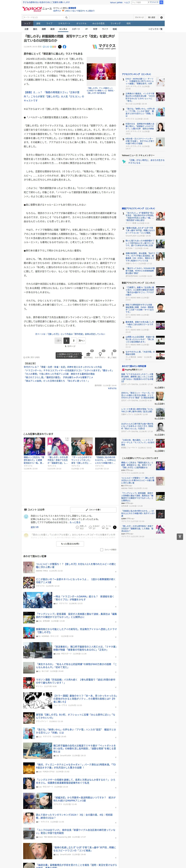Share the article on Facebook
This screenshot has height=868, width=186.
point(64,47)
